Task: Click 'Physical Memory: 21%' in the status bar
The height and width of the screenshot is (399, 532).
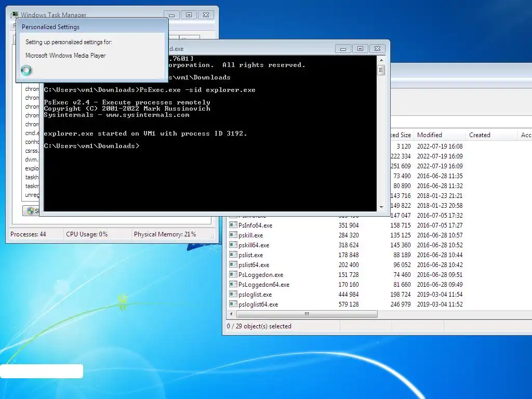Action: tap(165, 234)
